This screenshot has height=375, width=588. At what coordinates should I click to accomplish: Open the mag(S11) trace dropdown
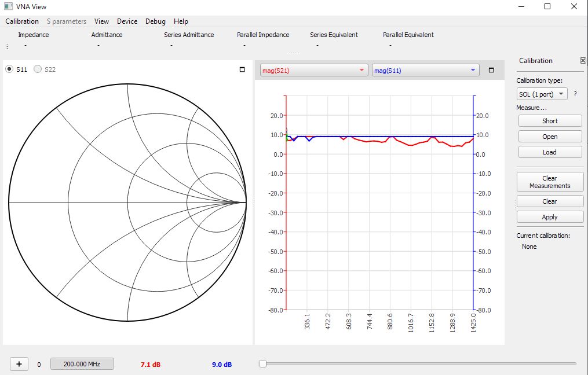[426, 71]
